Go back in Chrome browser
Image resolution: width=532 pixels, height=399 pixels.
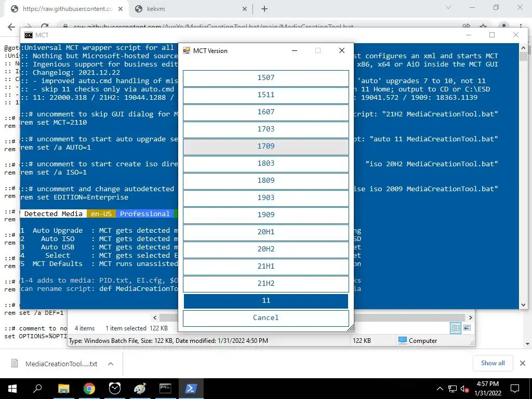[x=11, y=27]
